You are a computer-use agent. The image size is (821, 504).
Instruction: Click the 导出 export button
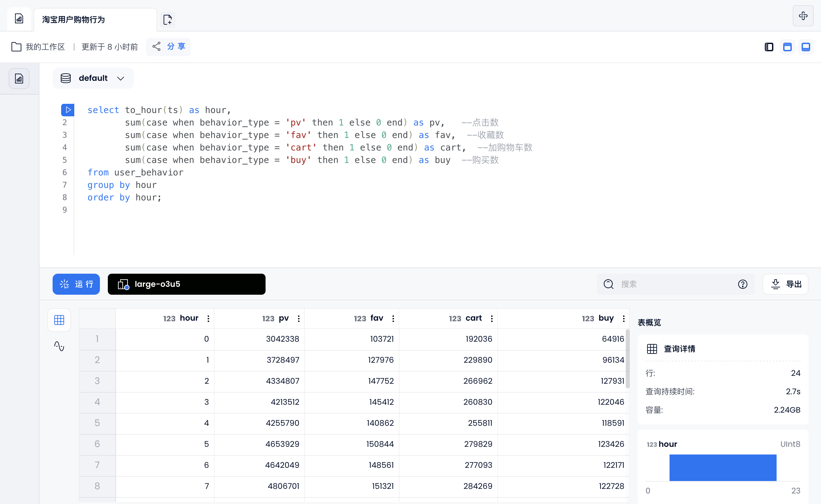click(785, 284)
